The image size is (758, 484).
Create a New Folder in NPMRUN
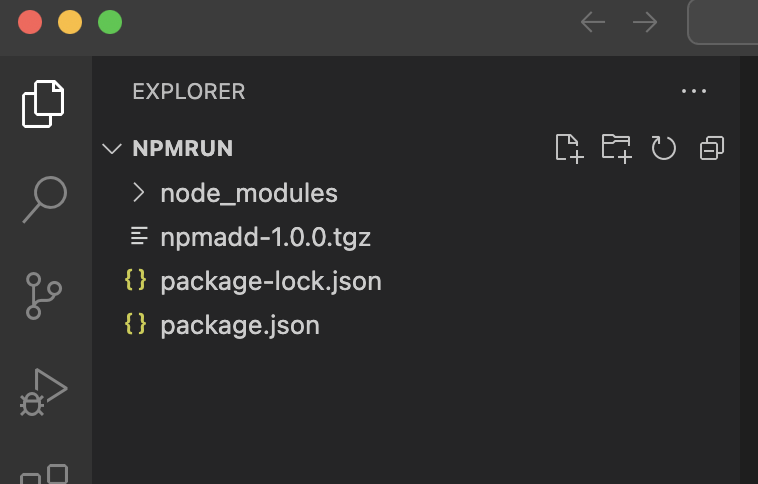(616, 148)
